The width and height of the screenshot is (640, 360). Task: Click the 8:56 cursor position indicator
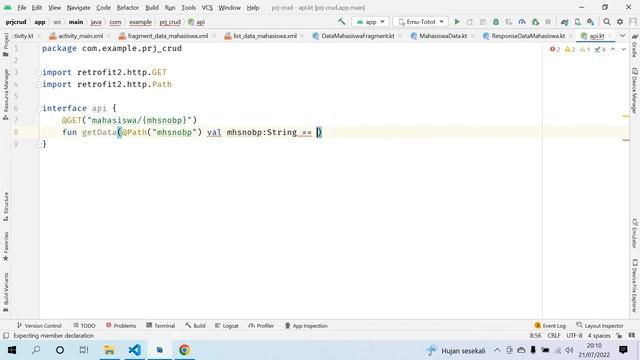click(x=536, y=336)
